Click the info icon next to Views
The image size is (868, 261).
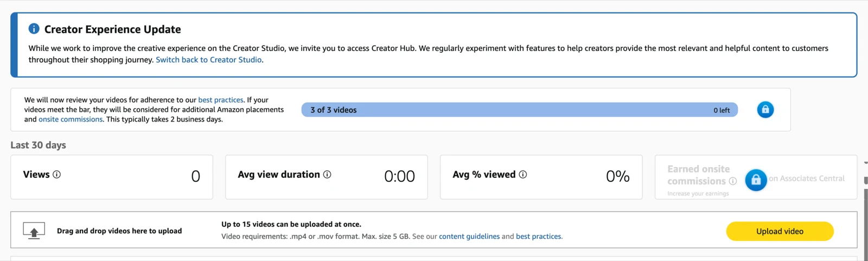pos(56,174)
